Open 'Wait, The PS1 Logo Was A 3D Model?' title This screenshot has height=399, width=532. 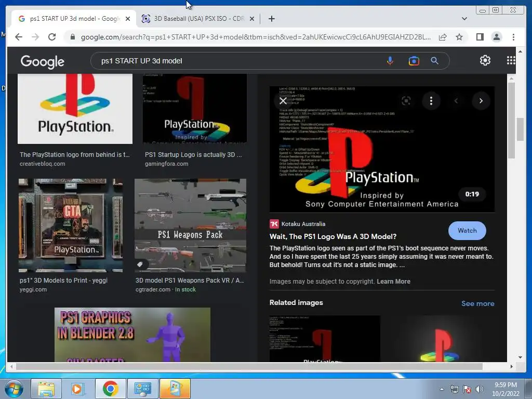333,236
